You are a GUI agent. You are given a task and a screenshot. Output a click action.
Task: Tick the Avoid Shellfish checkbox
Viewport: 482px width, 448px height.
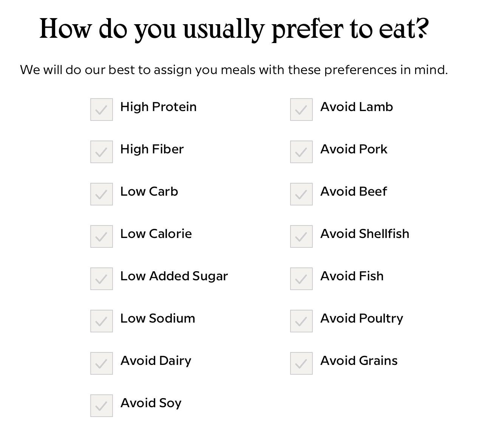301,236
